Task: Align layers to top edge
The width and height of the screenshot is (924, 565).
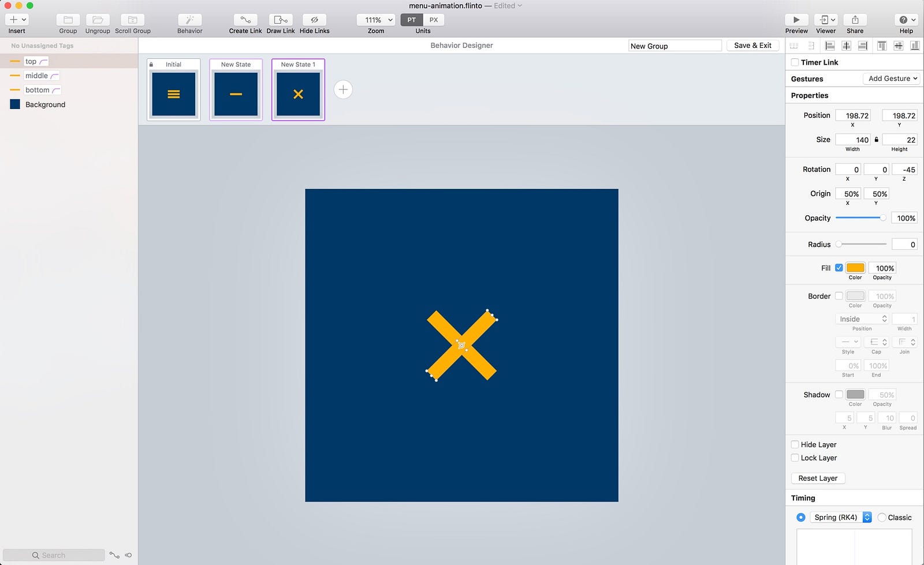Action: 882,46
